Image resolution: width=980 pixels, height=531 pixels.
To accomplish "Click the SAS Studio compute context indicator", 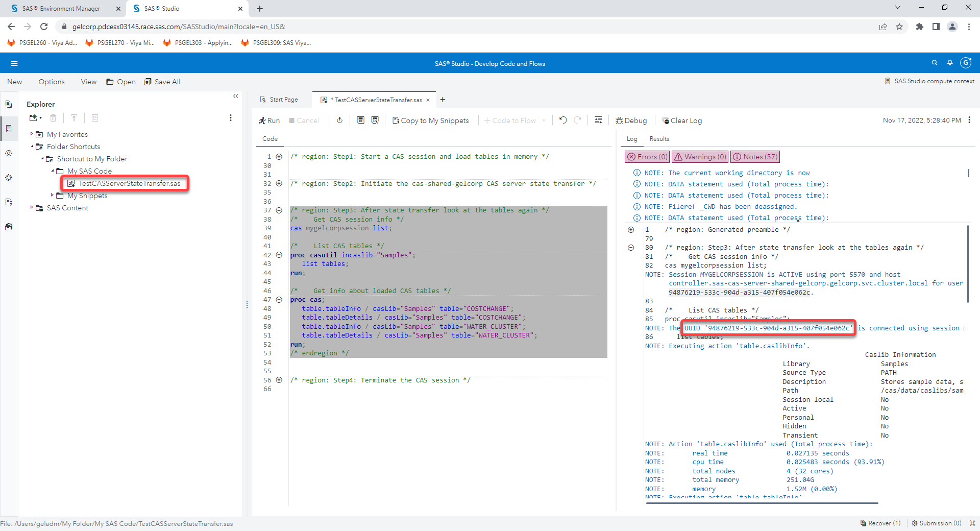I will click(929, 81).
